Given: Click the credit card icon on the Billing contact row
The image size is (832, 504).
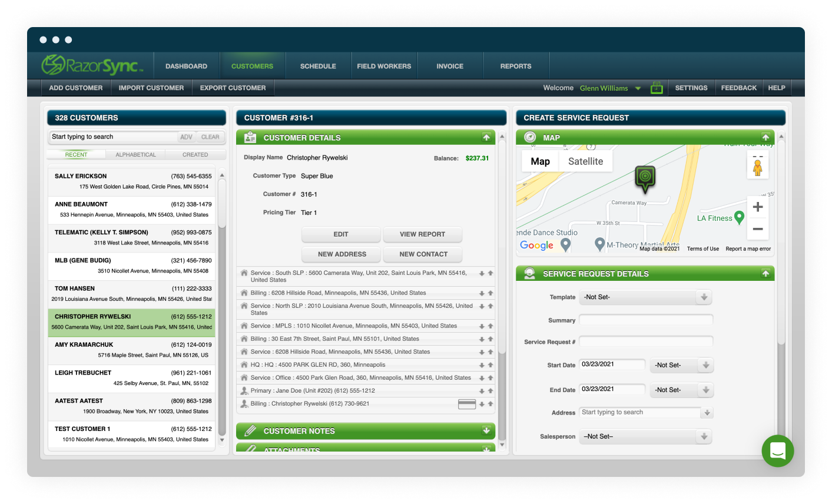Looking at the screenshot, I should coord(467,404).
